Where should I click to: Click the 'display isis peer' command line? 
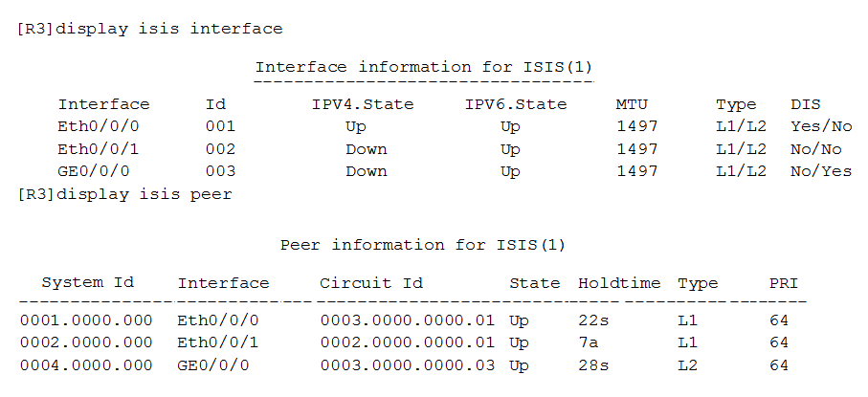pyautogui.click(x=124, y=195)
